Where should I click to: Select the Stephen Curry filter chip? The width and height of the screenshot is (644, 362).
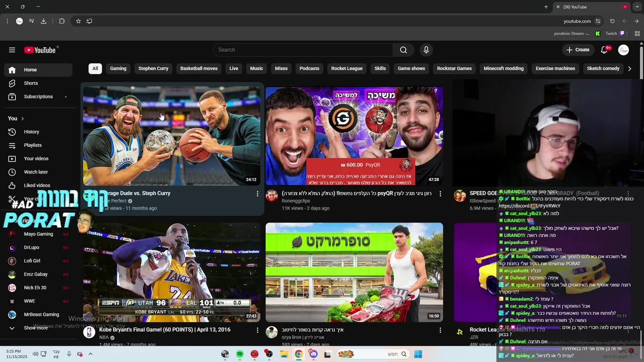coord(153,68)
